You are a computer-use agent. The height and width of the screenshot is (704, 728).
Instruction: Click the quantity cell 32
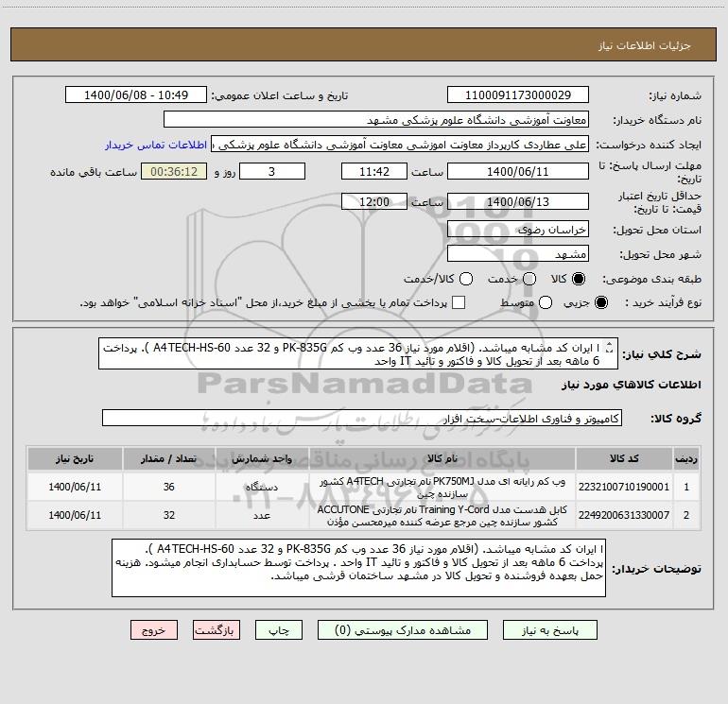pos(168,515)
